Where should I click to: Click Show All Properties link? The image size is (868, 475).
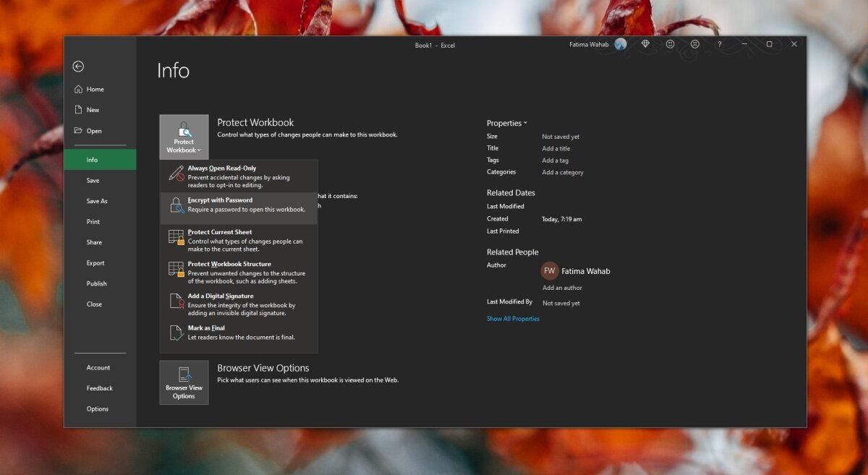tap(513, 319)
